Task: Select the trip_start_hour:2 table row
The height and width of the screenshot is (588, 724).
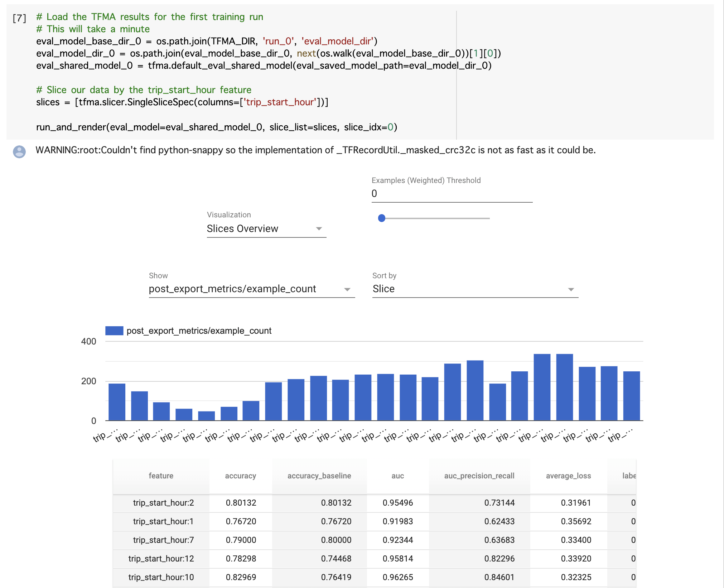Action: 163,503
